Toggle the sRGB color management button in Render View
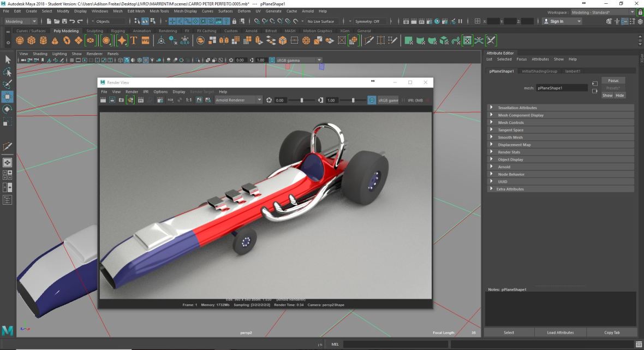Viewport: 644px width, 350px height. click(x=372, y=100)
